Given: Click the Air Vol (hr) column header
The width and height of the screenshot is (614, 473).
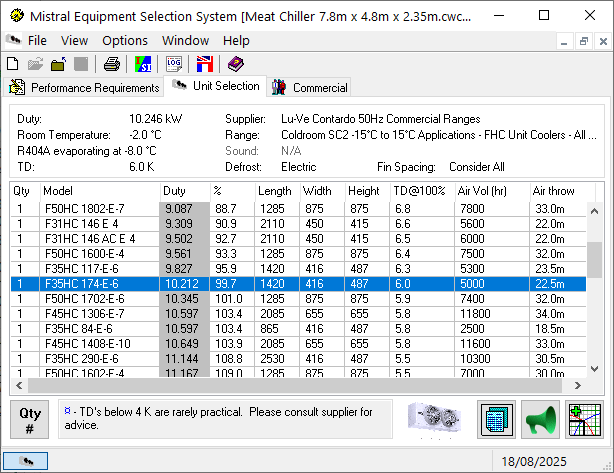Looking at the screenshot, I should coord(492,191).
